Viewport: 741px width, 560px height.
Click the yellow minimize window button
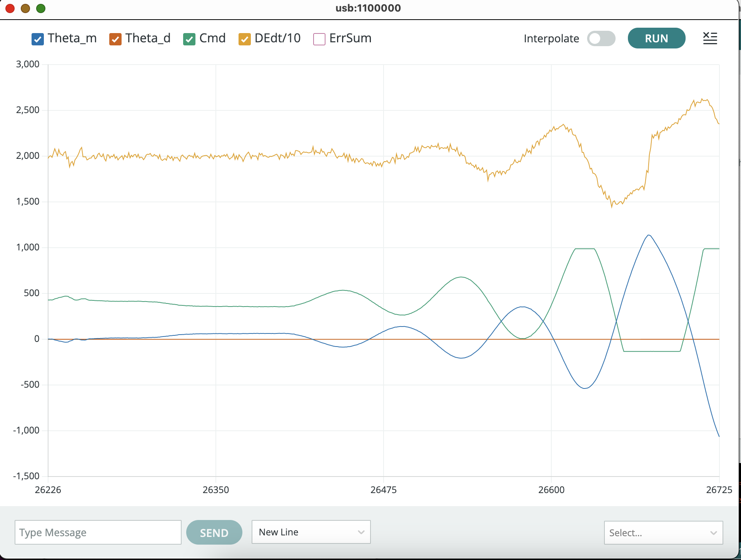[x=25, y=8]
